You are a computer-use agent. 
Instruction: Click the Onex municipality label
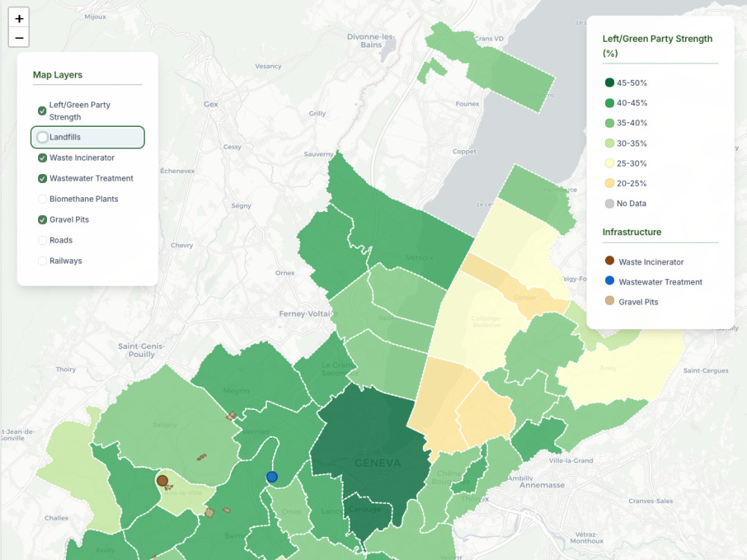[x=291, y=511]
